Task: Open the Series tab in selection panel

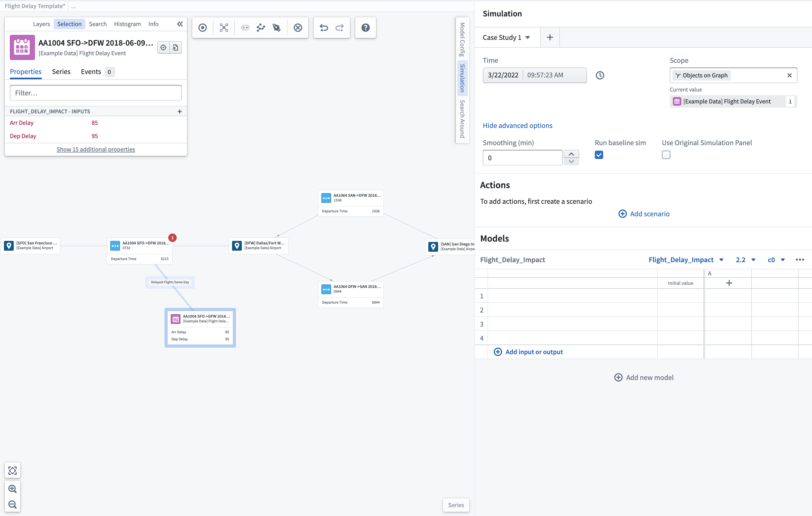Action: 61,72
